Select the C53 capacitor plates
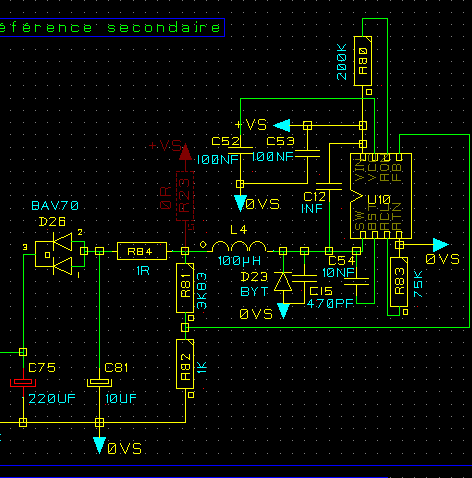 [x=307, y=153]
